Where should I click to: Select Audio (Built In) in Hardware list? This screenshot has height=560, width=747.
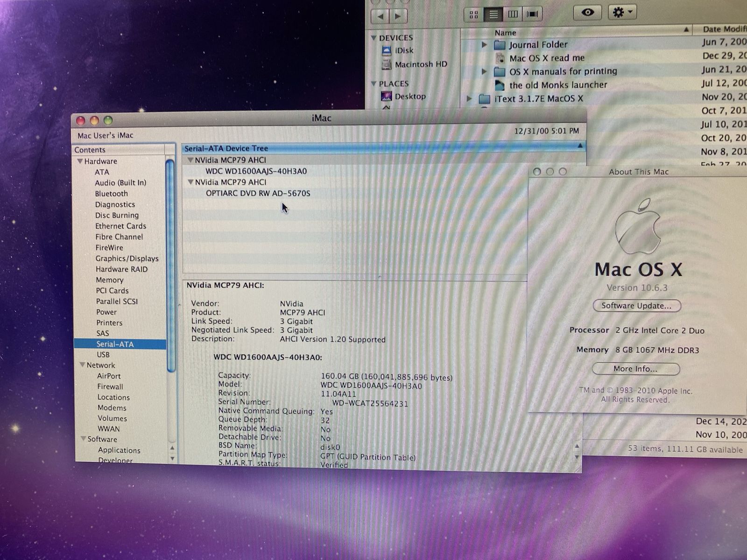pos(120,182)
